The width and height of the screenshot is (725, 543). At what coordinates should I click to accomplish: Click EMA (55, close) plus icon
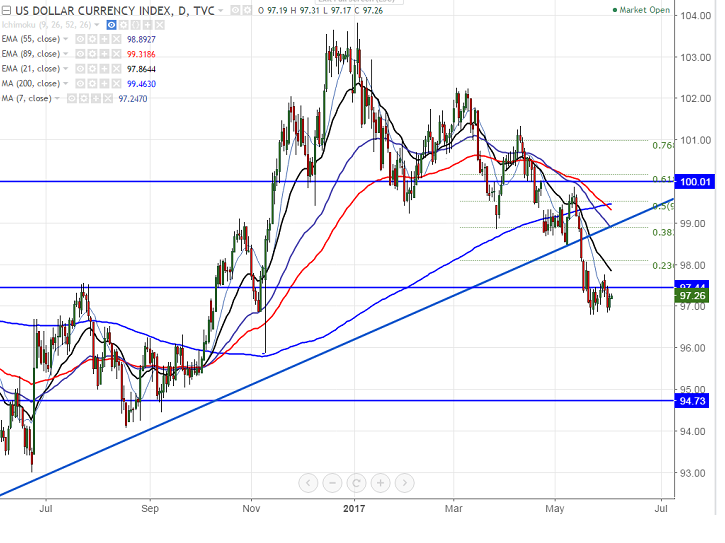tap(104, 39)
